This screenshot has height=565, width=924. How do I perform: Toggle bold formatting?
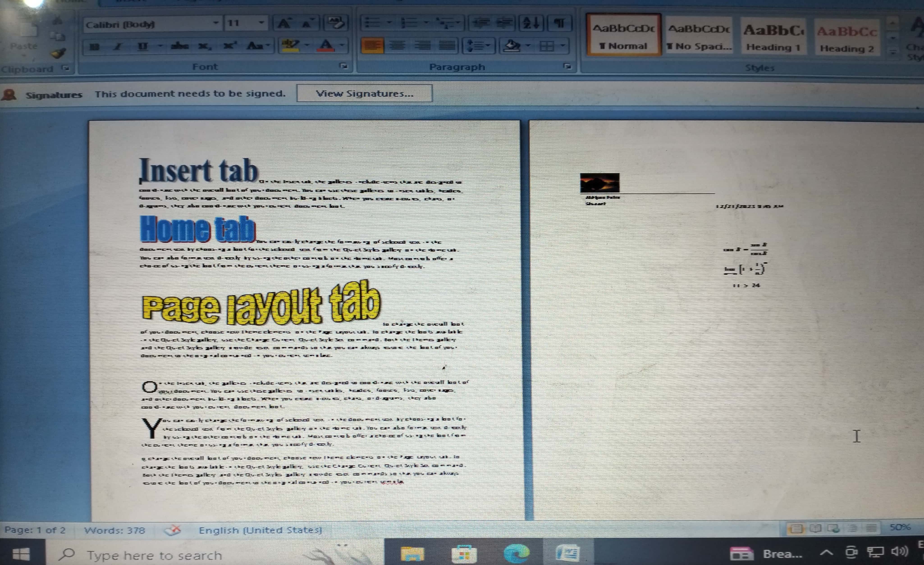[x=95, y=46]
